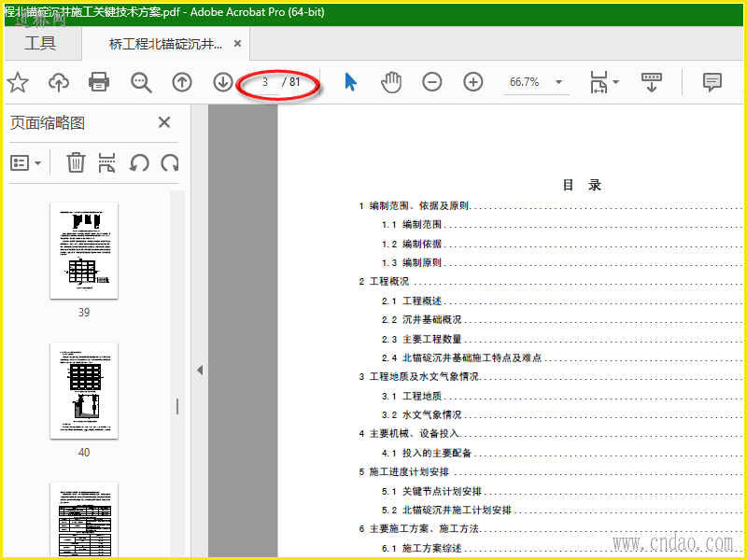Click the 目 录 title

582,185
